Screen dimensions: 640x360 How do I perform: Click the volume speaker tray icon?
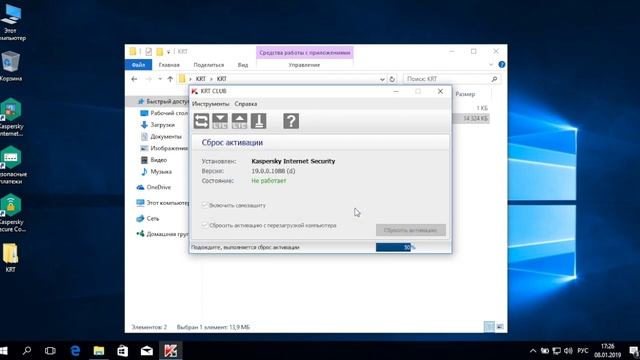point(568,351)
